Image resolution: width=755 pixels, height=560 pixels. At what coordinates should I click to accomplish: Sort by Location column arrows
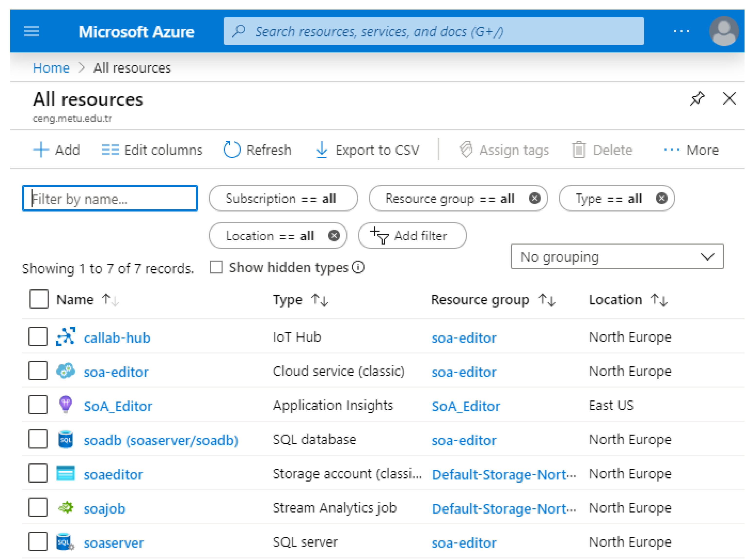click(x=659, y=300)
